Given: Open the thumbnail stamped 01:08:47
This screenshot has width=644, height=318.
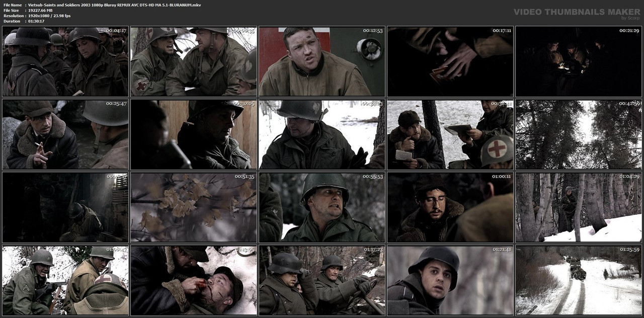Looking at the screenshot, I should coord(65,280).
